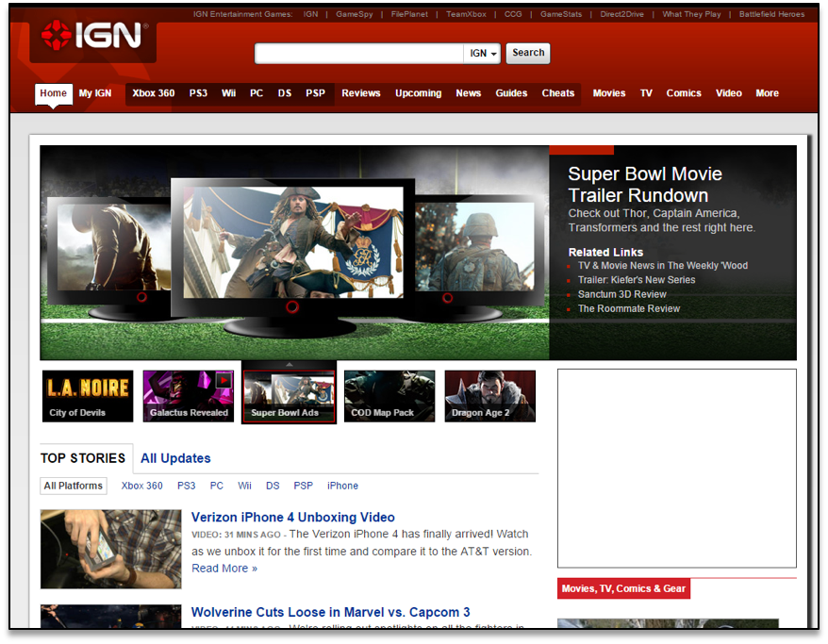This screenshot has width=828, height=644.
Task: Click the right soldier monitor image
Action: 475,246
